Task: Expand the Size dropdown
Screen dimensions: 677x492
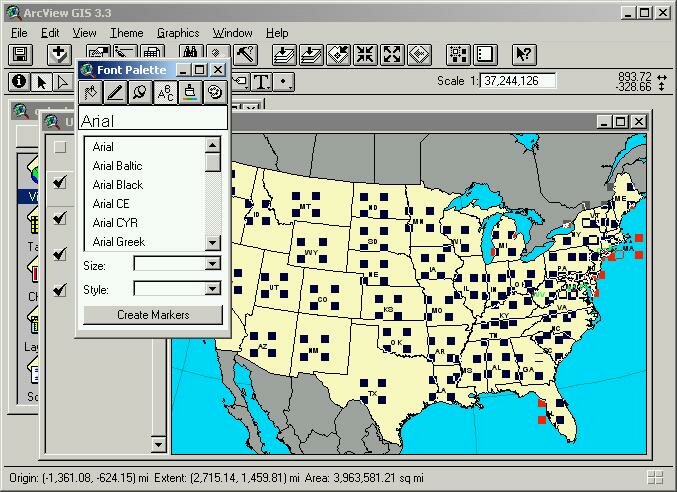Action: tap(212, 264)
